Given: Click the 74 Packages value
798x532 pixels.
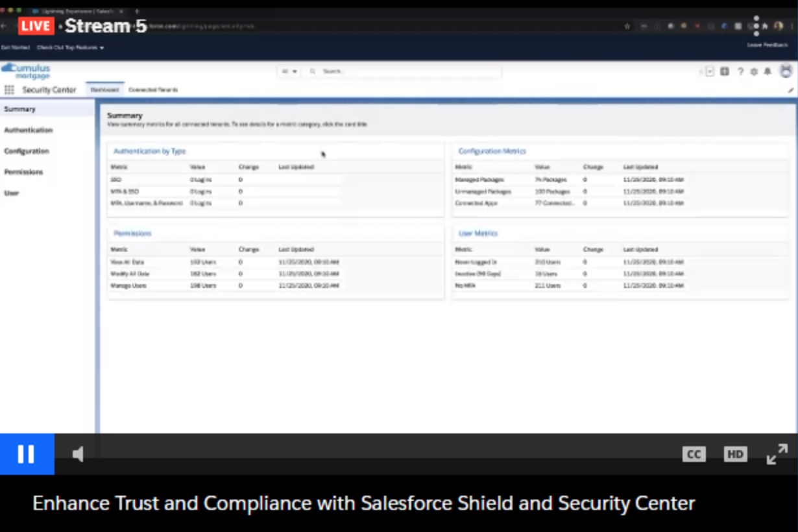Looking at the screenshot, I should [x=550, y=180].
